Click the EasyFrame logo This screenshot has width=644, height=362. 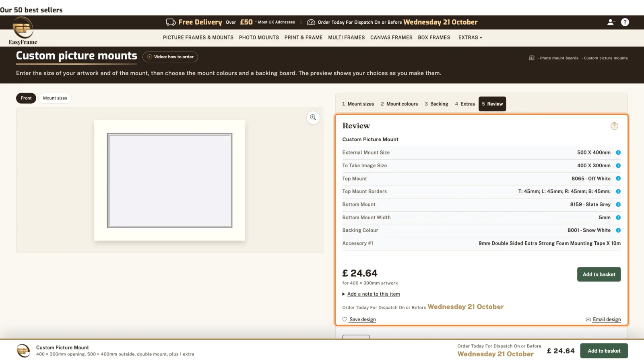[23, 31]
